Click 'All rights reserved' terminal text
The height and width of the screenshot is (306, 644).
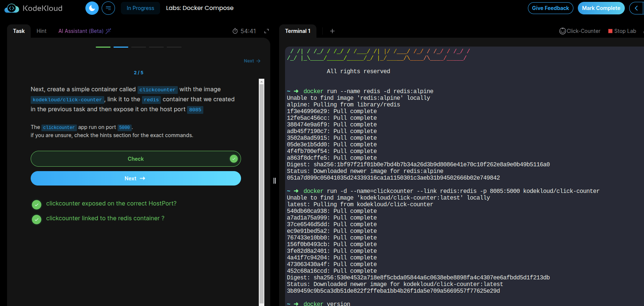click(358, 71)
